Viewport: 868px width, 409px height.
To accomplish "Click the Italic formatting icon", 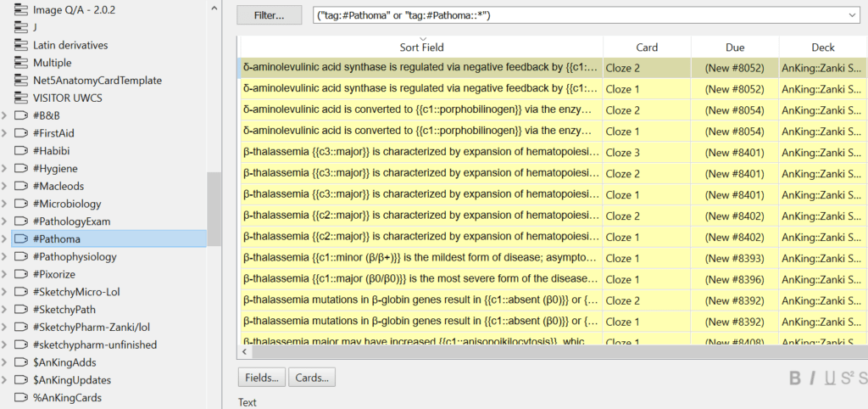I will coord(812,378).
